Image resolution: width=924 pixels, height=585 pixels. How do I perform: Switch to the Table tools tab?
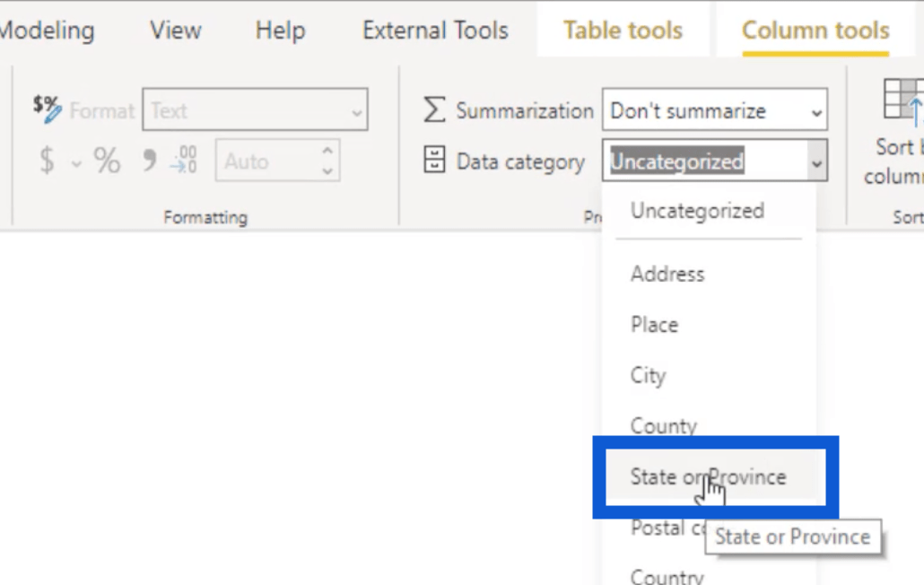pyautogui.click(x=623, y=31)
